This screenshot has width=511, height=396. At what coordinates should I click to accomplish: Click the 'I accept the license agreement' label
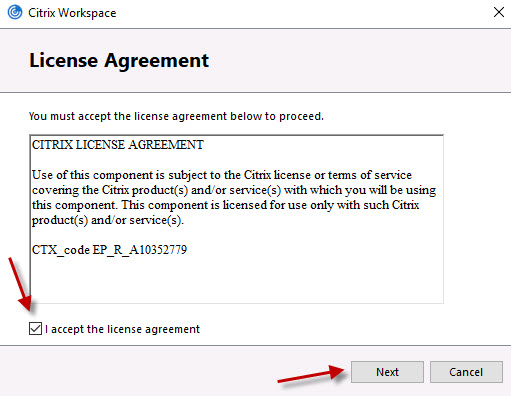pyautogui.click(x=122, y=329)
